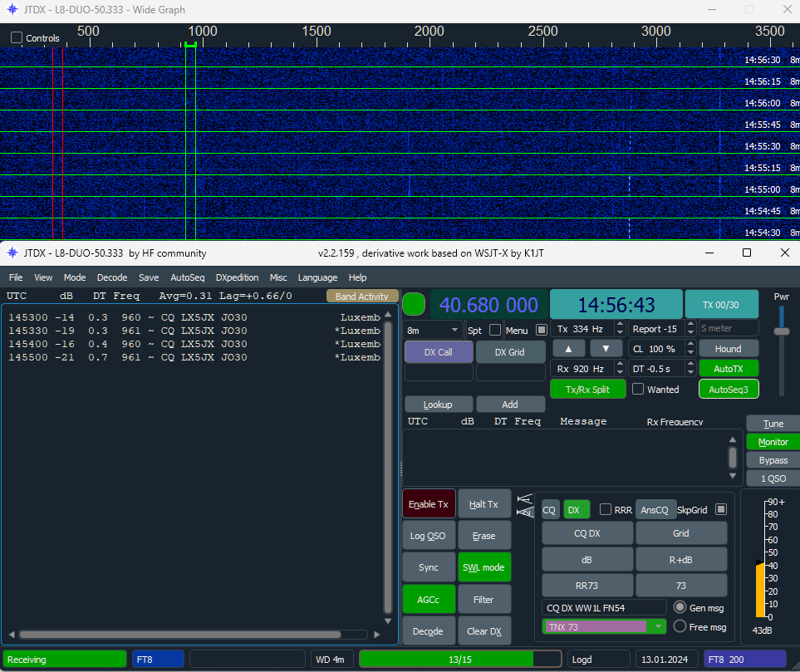Open the File menu
800x672 pixels.
point(16,277)
